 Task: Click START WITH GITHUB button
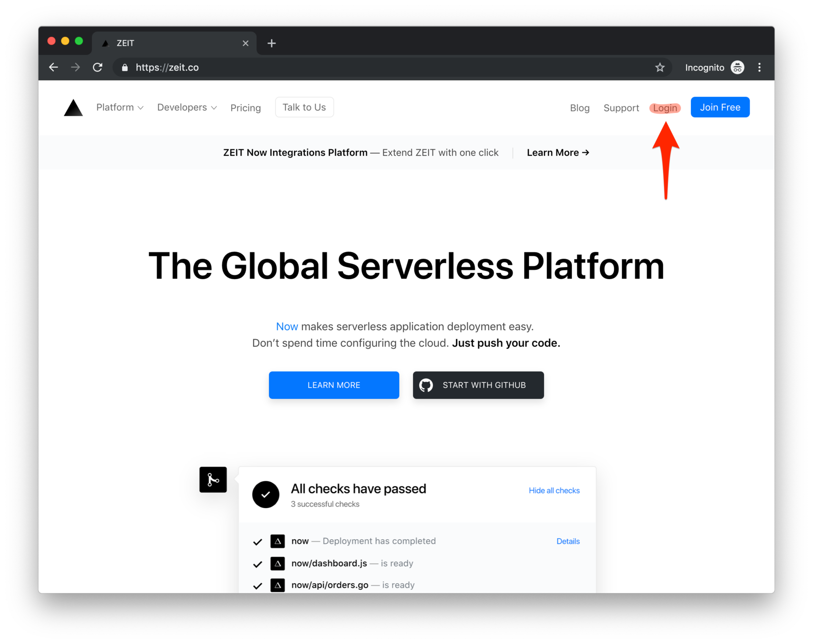478,385
